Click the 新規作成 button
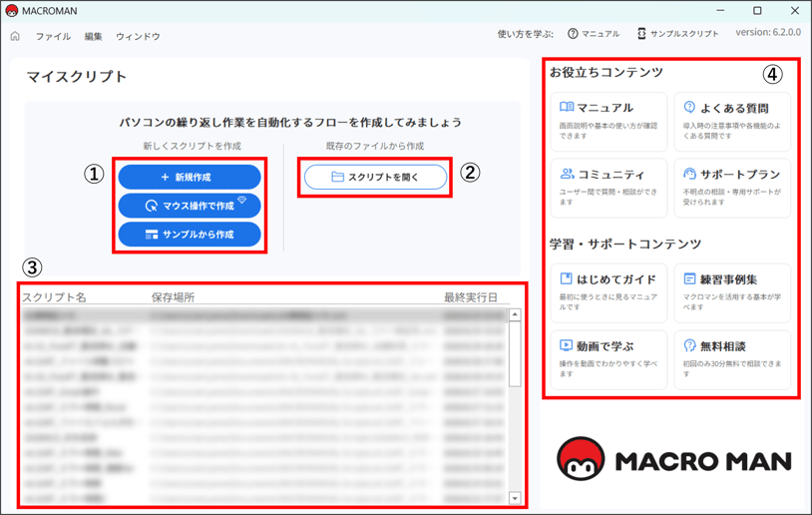This screenshot has height=515, width=812. [190, 178]
